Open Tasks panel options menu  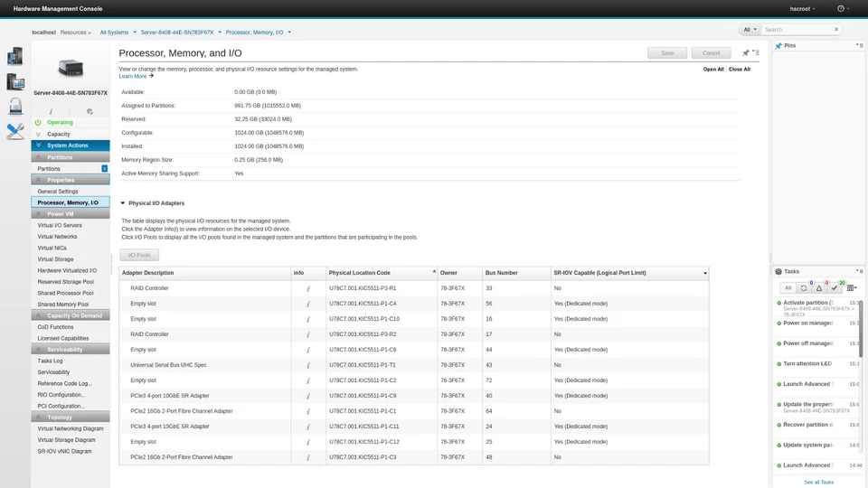point(860,271)
